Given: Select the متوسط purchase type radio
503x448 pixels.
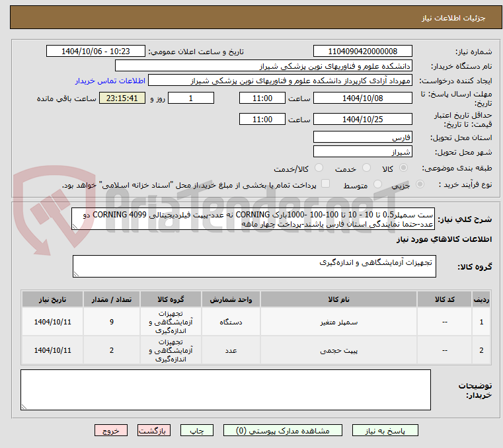Looking at the screenshot, I should (377, 184).
